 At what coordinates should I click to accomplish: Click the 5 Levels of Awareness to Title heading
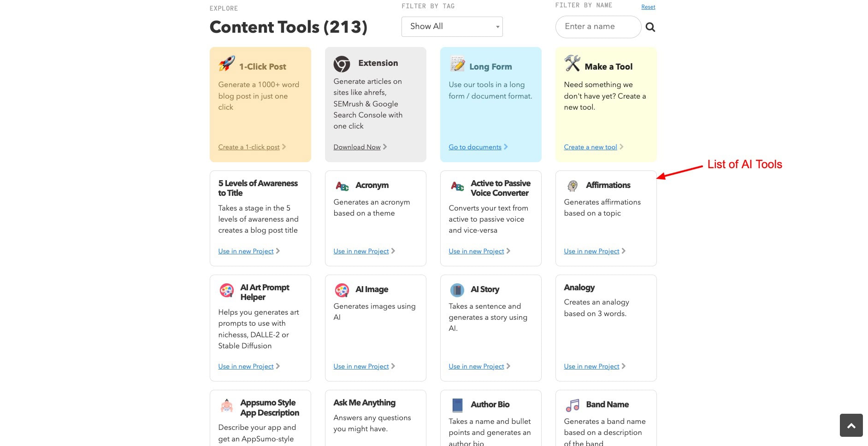[x=258, y=188]
